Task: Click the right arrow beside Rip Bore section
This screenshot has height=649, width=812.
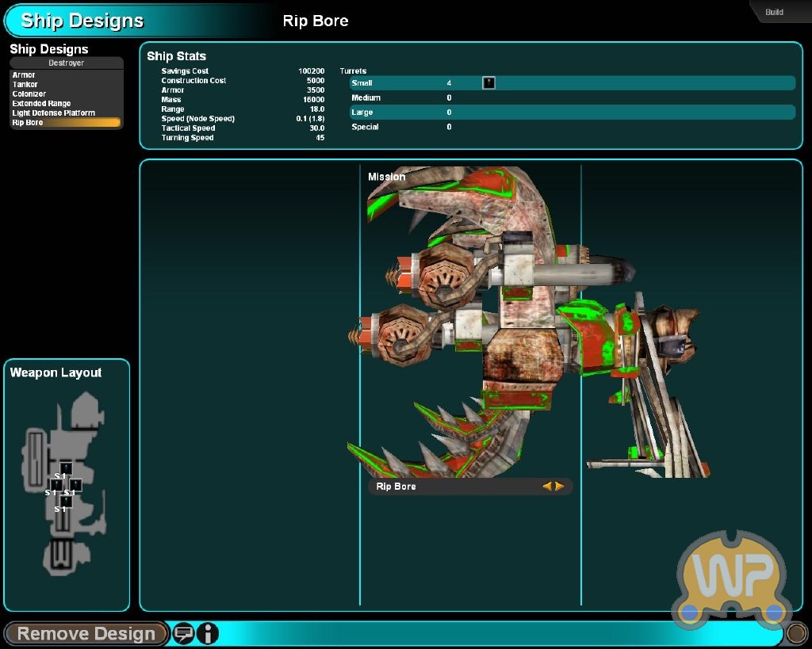Action: point(560,487)
